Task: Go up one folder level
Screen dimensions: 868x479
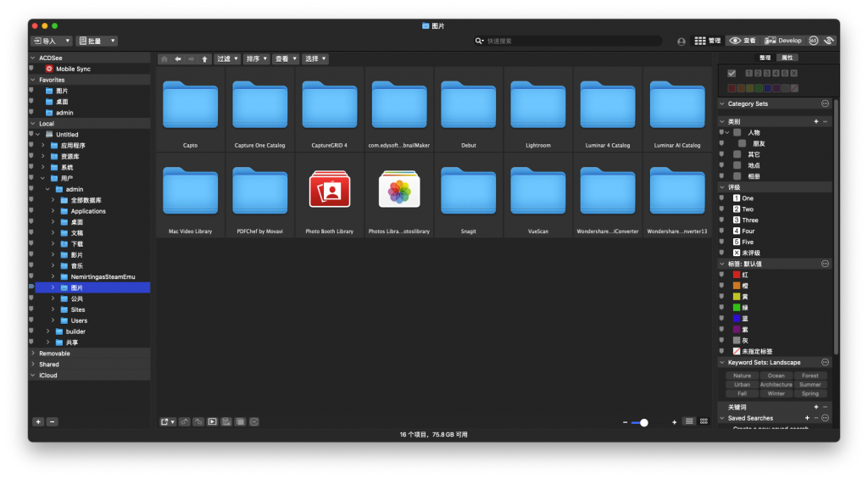Action: click(204, 58)
